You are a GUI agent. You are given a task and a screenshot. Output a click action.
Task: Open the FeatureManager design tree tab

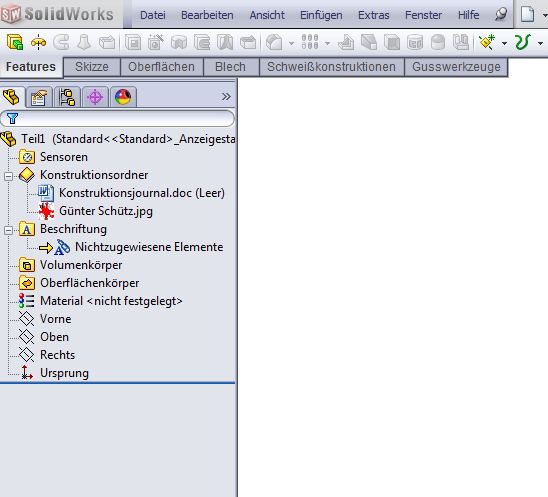11,97
